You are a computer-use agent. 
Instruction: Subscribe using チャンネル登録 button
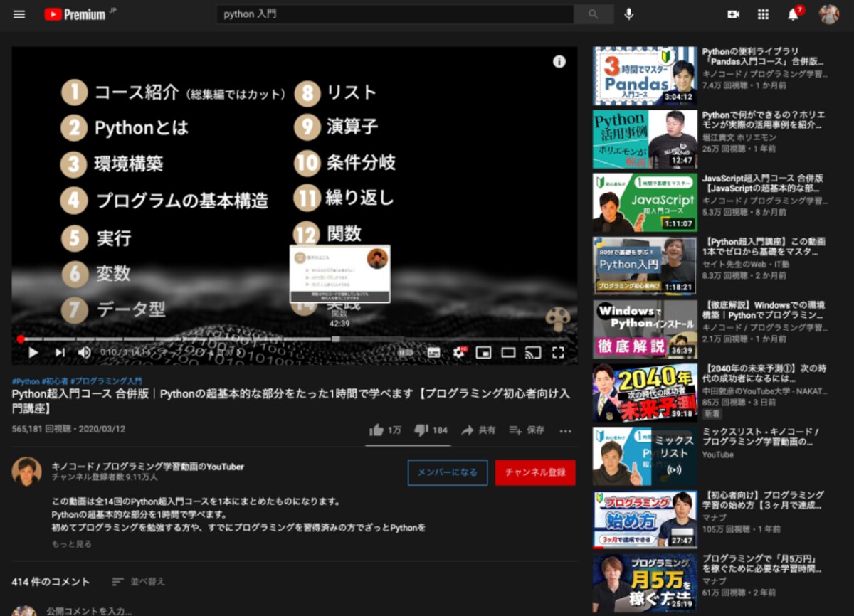coord(535,472)
